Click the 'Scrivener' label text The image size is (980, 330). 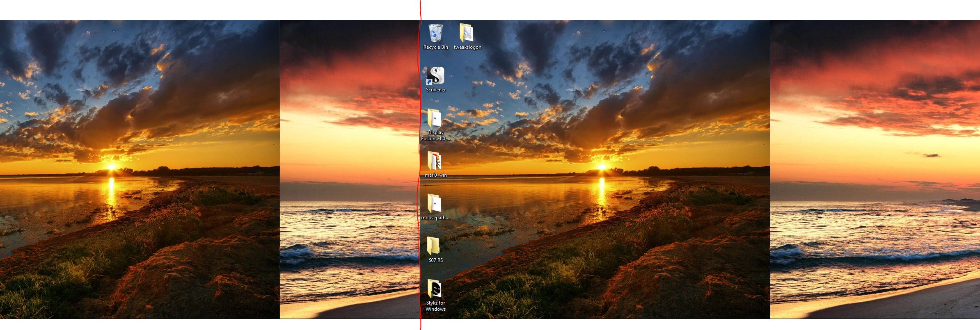436,90
